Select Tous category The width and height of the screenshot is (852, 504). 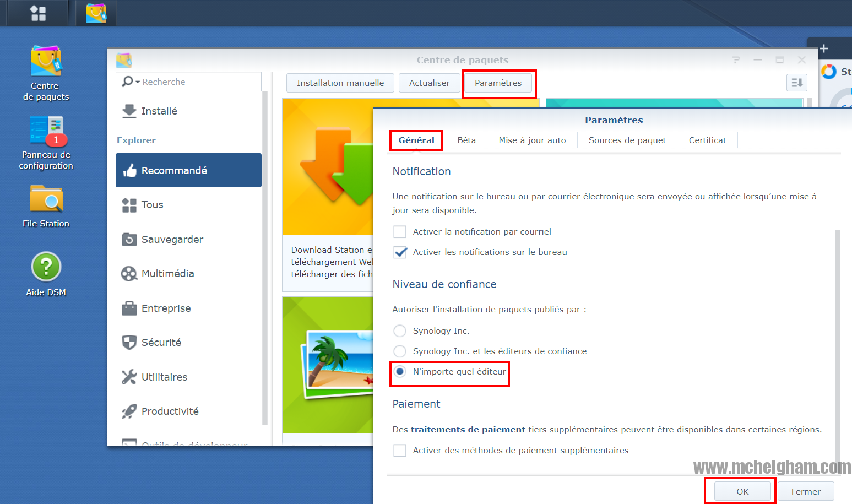(188, 205)
